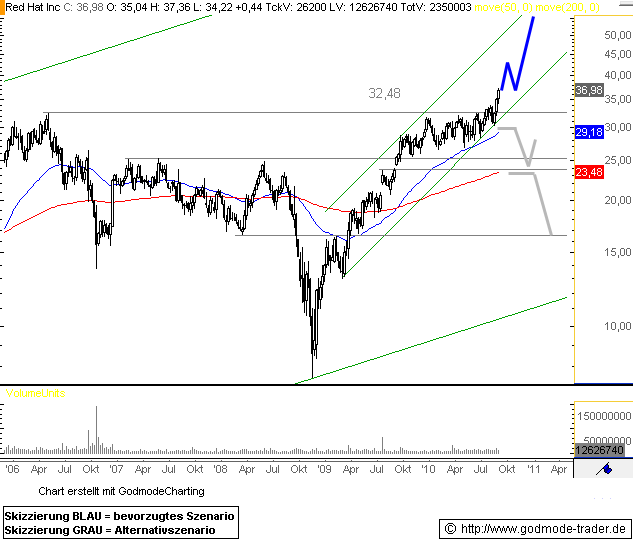
Task: Click the 'Skizzierung BLAU = bevorzugtes Szenario' legend line
Action: [119, 516]
